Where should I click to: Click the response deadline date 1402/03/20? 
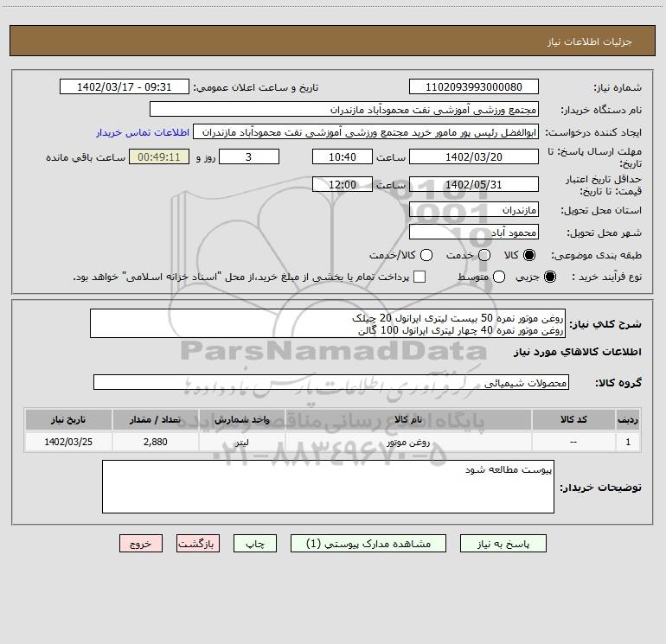point(474,156)
